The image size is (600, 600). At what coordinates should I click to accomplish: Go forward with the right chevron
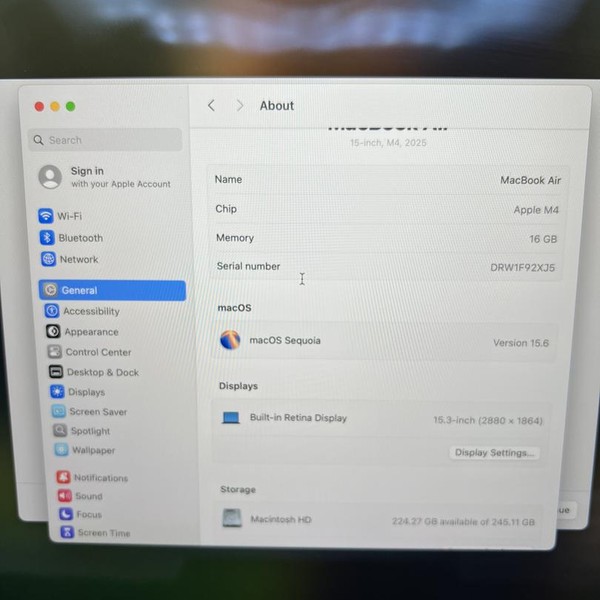coord(240,105)
